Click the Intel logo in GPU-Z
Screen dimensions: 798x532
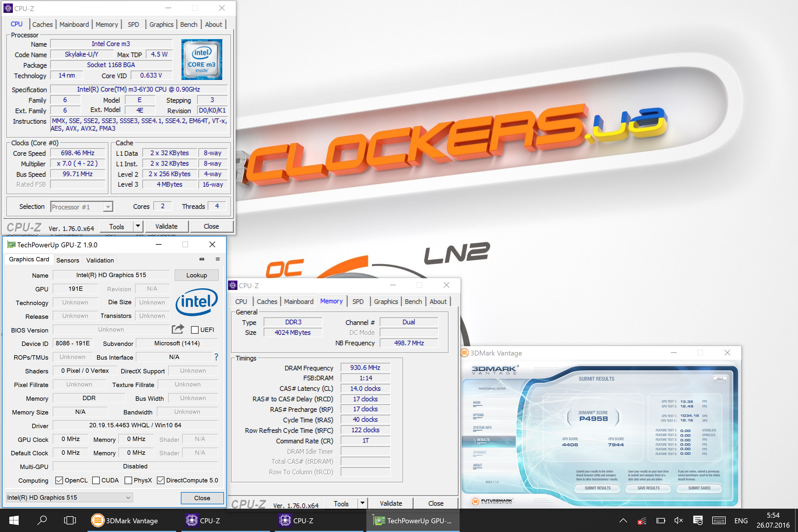197,302
